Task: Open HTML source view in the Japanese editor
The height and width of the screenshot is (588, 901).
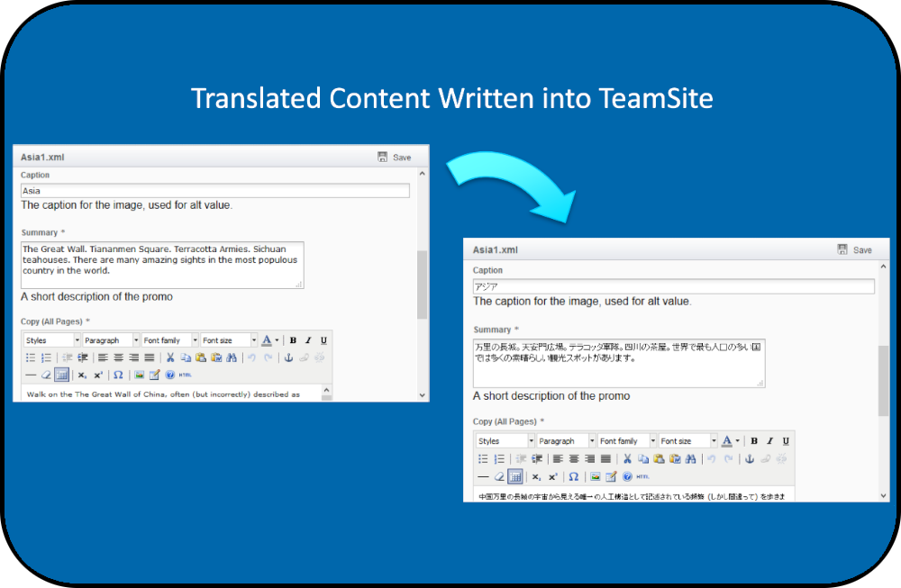Action: pyautogui.click(x=643, y=476)
